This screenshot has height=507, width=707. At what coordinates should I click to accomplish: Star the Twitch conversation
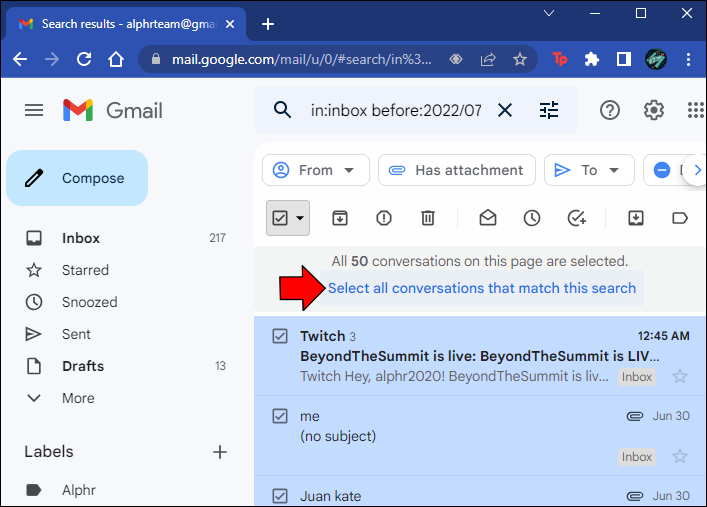click(679, 376)
